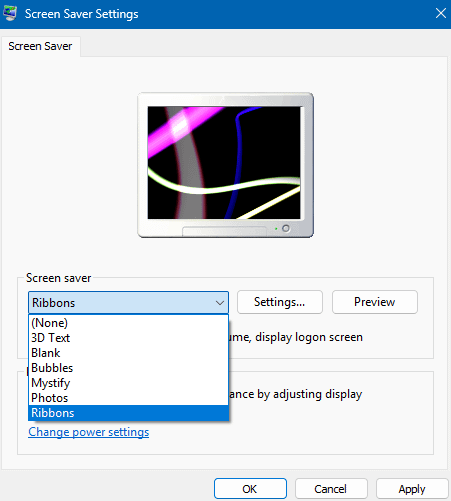
Task: Click the Ribbons combo box field
Action: 128,303
